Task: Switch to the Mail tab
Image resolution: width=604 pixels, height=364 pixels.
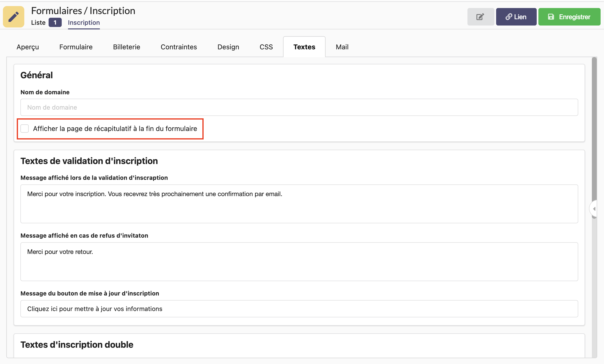Action: click(x=342, y=47)
